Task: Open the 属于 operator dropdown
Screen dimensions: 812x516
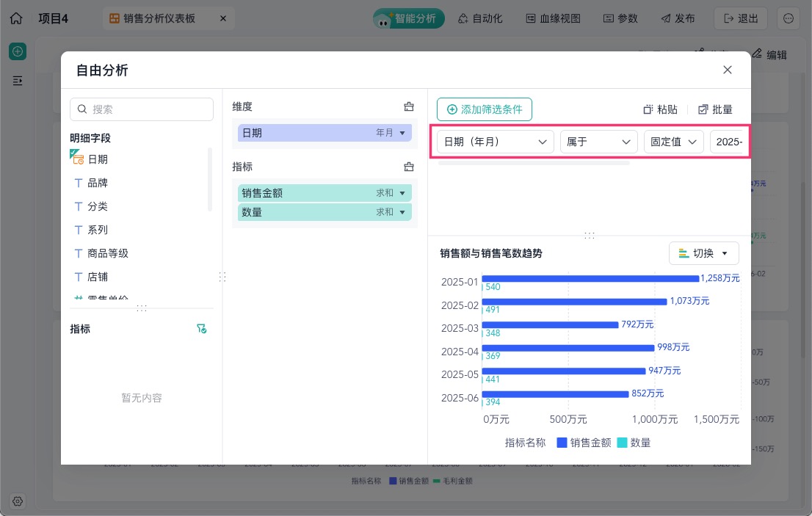Action: coord(598,142)
